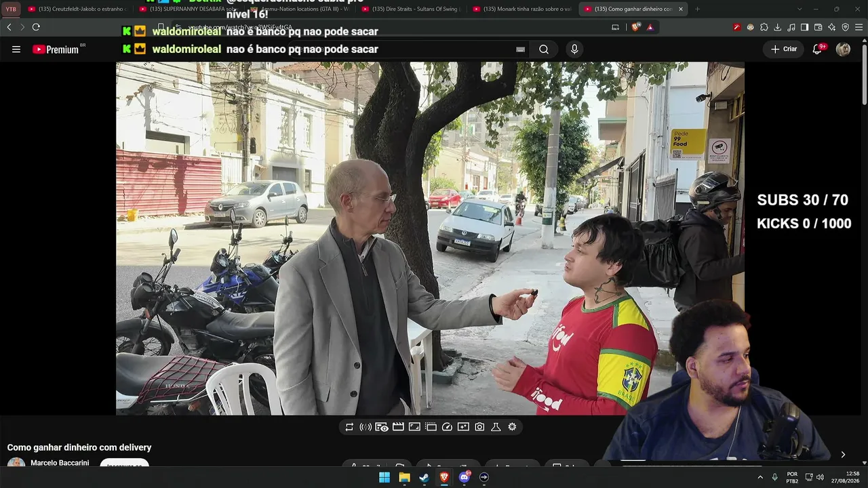The width and height of the screenshot is (868, 488).
Task: Go back with the browser back arrow
Action: (x=9, y=27)
